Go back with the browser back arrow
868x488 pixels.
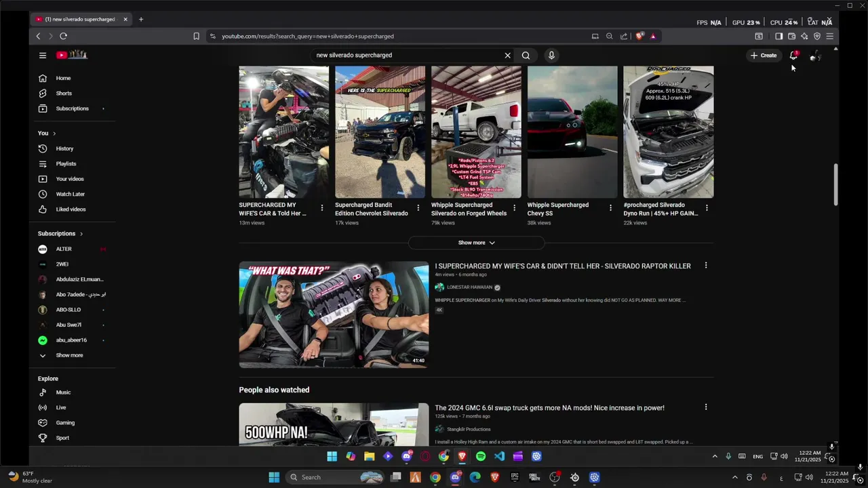pos(38,36)
